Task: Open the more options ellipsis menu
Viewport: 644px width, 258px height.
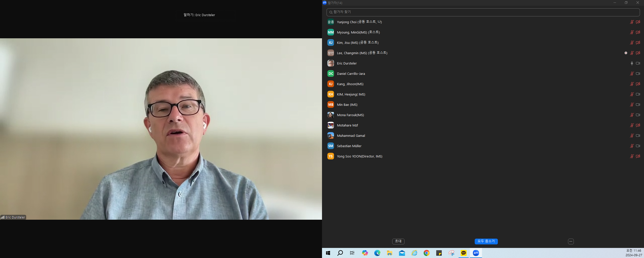Action: pyautogui.click(x=571, y=241)
